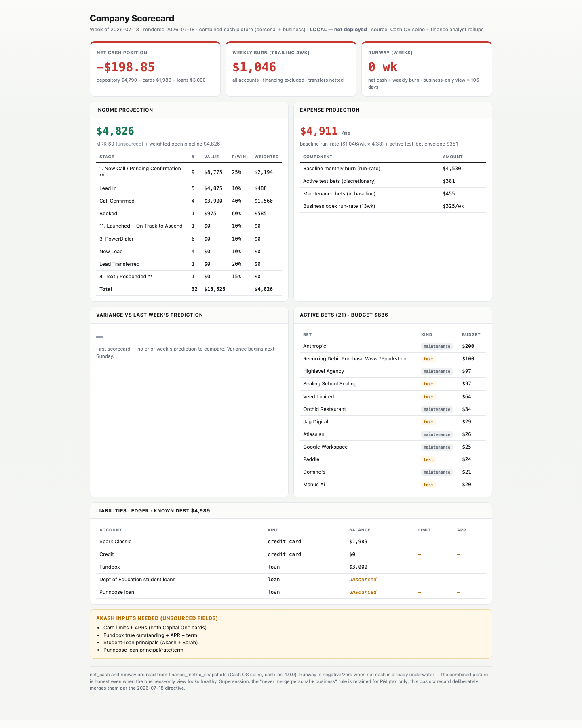Click the pipeline total value $18,525
The image size is (582, 728).
215,289
